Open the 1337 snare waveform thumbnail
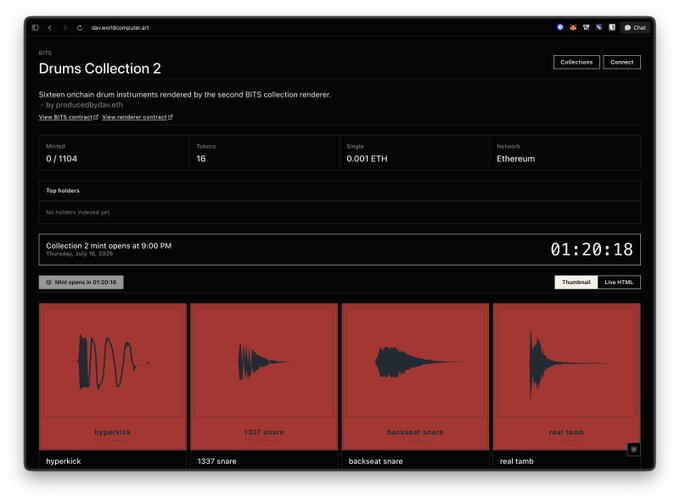Screen dimensions: 680x503 click(264, 376)
